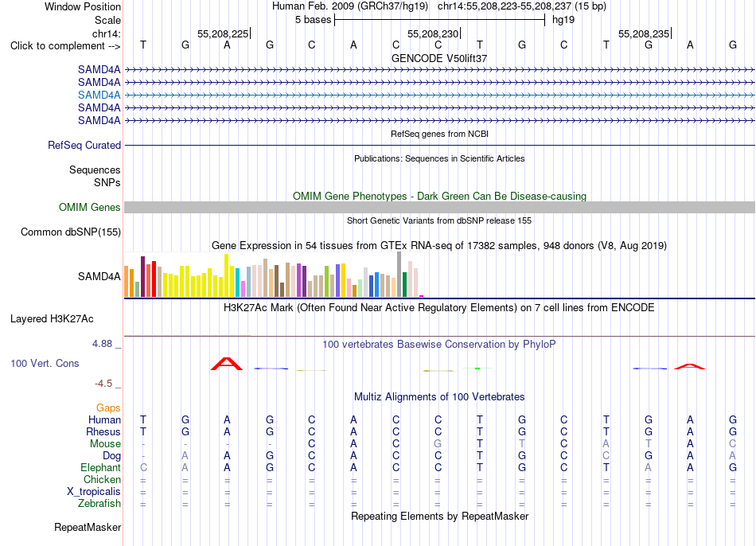This screenshot has height=546, width=756.
Task: Click the light-blue SAMD4A transcript arrow line
Action: pos(439,95)
